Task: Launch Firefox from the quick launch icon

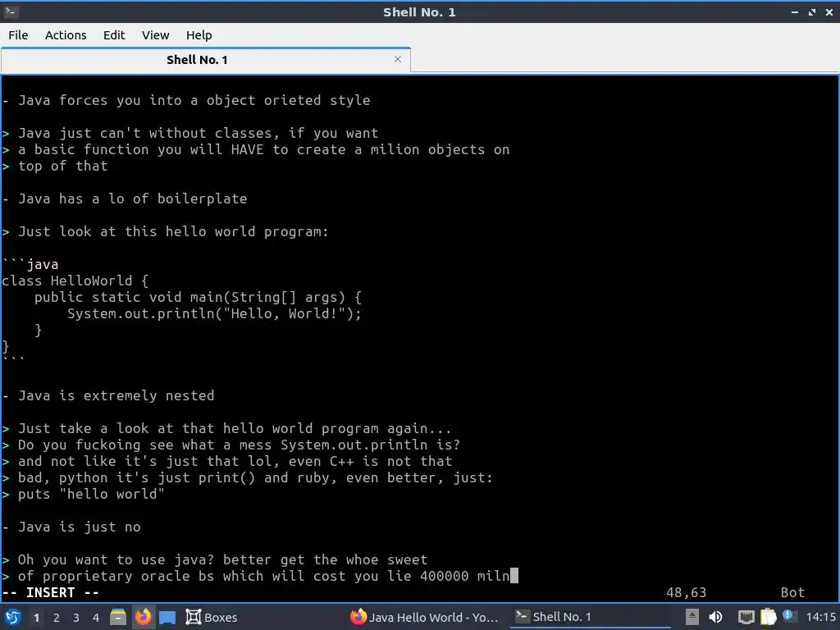Action: [143, 617]
